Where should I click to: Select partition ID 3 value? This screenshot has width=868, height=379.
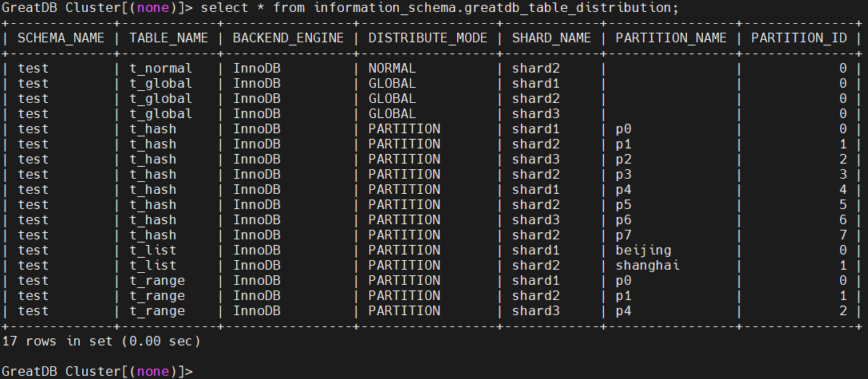[x=842, y=175]
